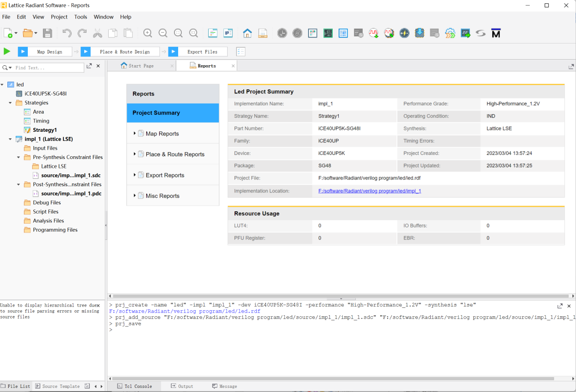This screenshot has height=392, width=576.
Task: Switch to the Message tab
Action: (224, 386)
